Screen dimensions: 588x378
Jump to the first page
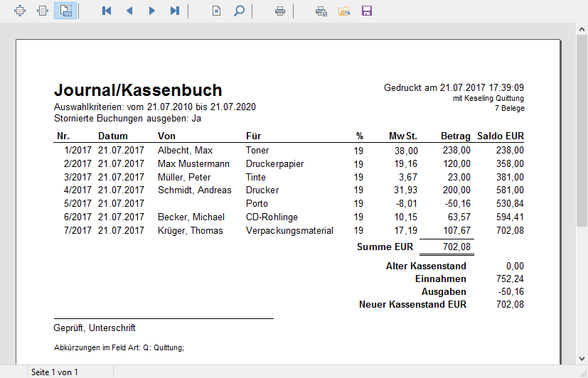(107, 11)
